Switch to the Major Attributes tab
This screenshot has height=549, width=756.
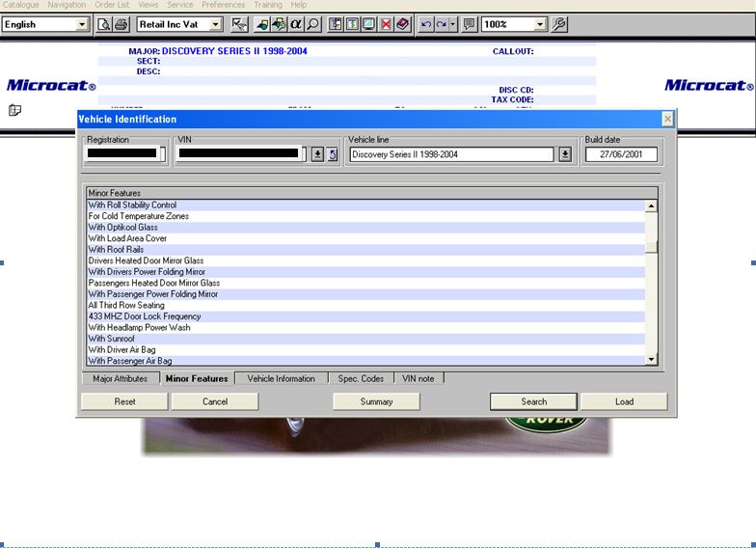click(x=120, y=378)
